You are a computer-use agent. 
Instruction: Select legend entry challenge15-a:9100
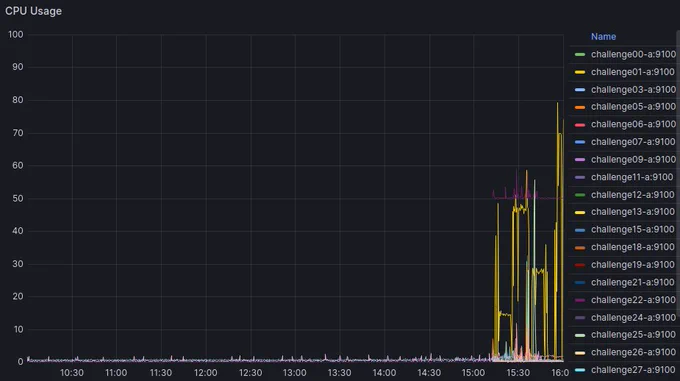click(633, 230)
